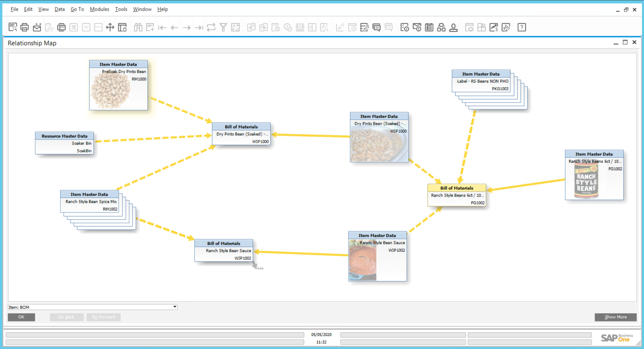Open the Go To menu
The image size is (644, 349).
(x=77, y=9)
